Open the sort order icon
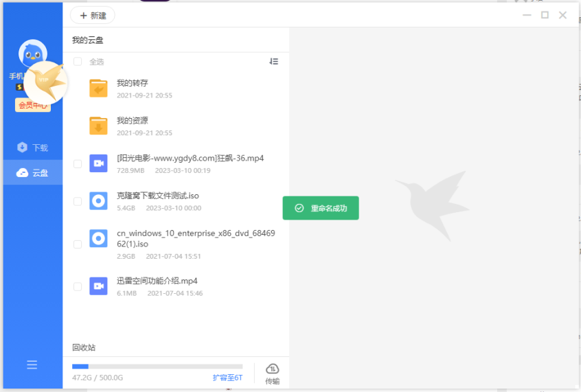The image size is (581, 392). (x=274, y=62)
